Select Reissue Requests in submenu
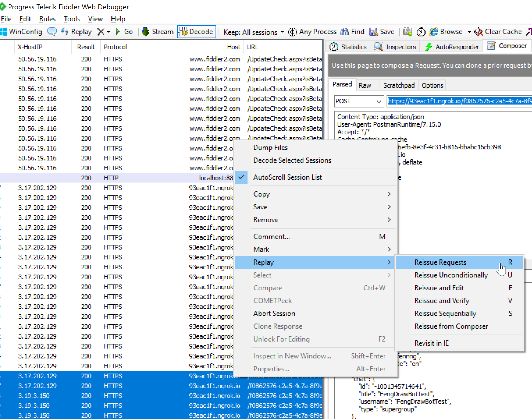Image resolution: width=532 pixels, height=419 pixels. point(459,262)
